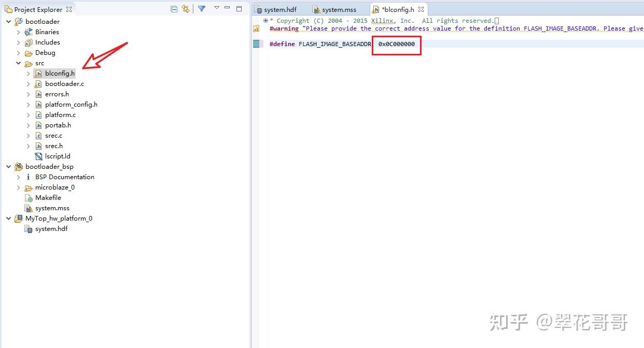Open the Project Explorer filter icon
The height and width of the screenshot is (348, 644).
202,9
